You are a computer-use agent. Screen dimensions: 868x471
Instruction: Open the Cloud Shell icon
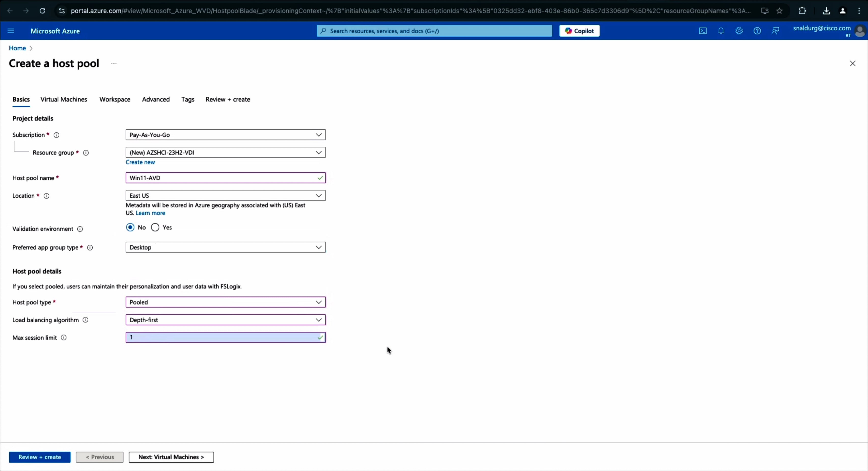[x=702, y=31]
